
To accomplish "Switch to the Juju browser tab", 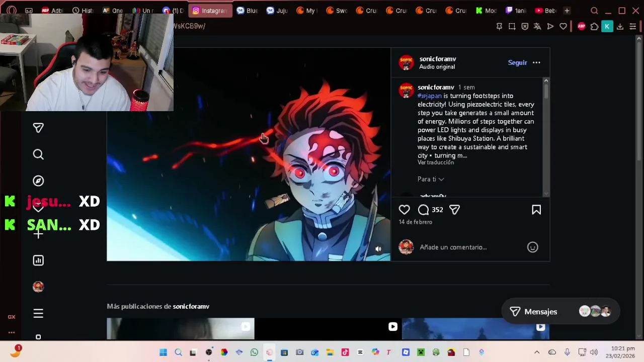I will [x=277, y=11].
